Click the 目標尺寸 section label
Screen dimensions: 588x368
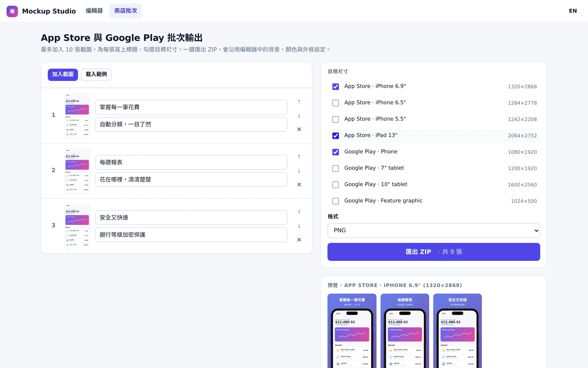338,71
